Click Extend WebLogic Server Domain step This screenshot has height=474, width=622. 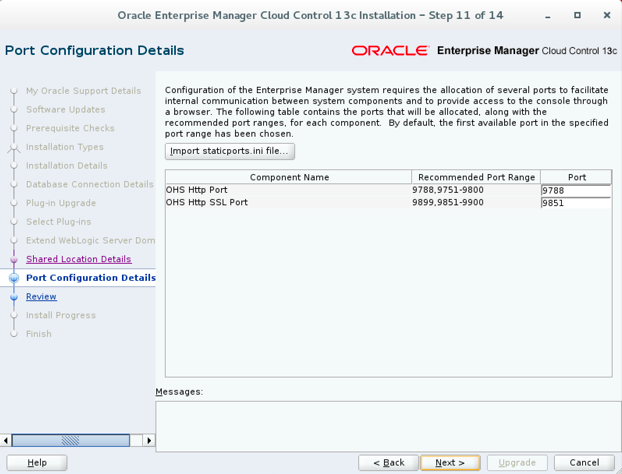click(x=90, y=240)
